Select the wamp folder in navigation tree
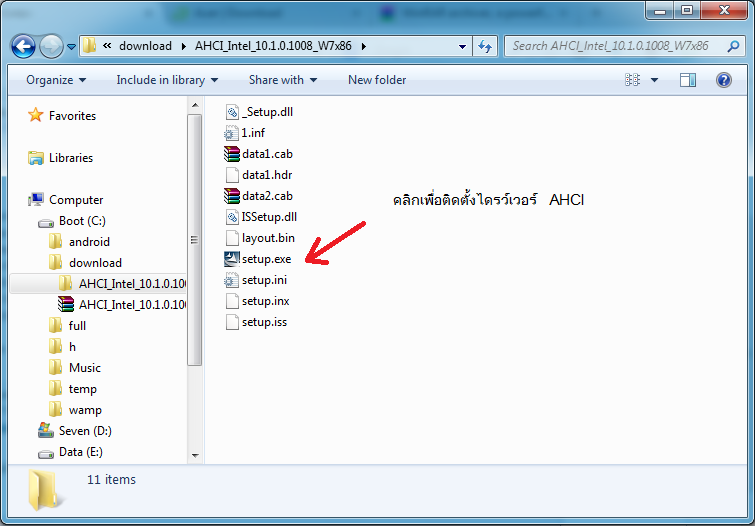 85,410
